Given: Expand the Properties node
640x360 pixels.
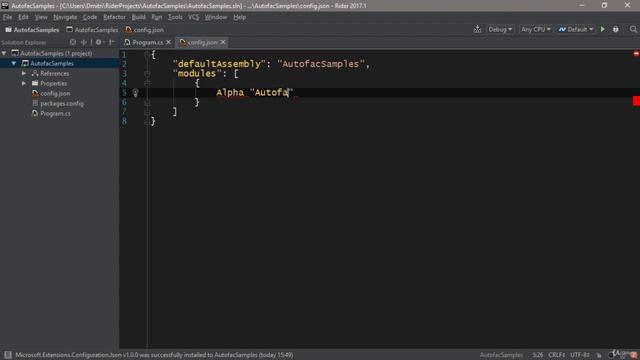Looking at the screenshot, I should tap(24, 83).
